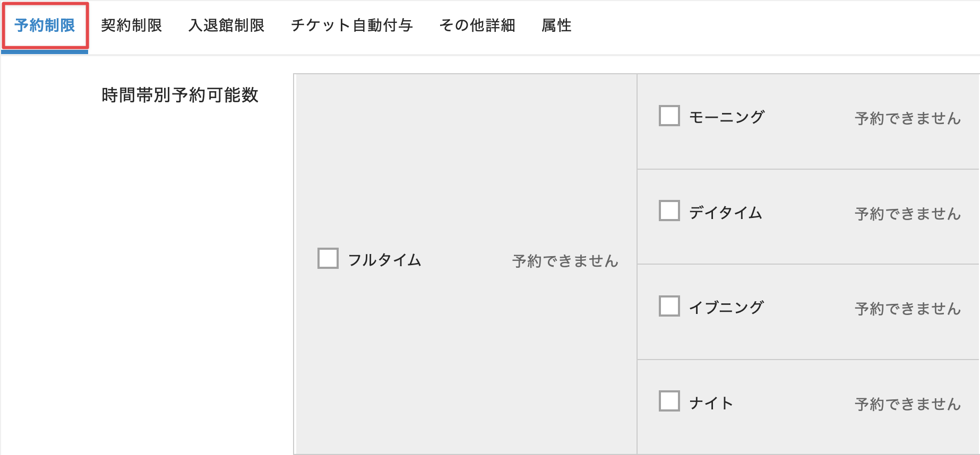The height and width of the screenshot is (455, 980).
Task: Open the その他詳細 tab
Action: 477,25
